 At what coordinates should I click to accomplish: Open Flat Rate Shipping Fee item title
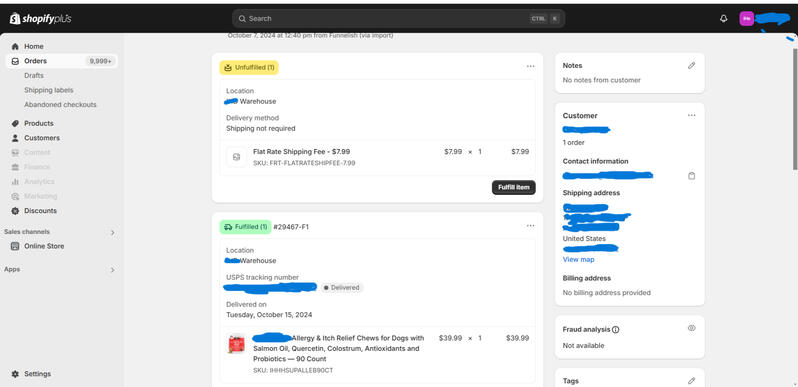click(x=301, y=152)
